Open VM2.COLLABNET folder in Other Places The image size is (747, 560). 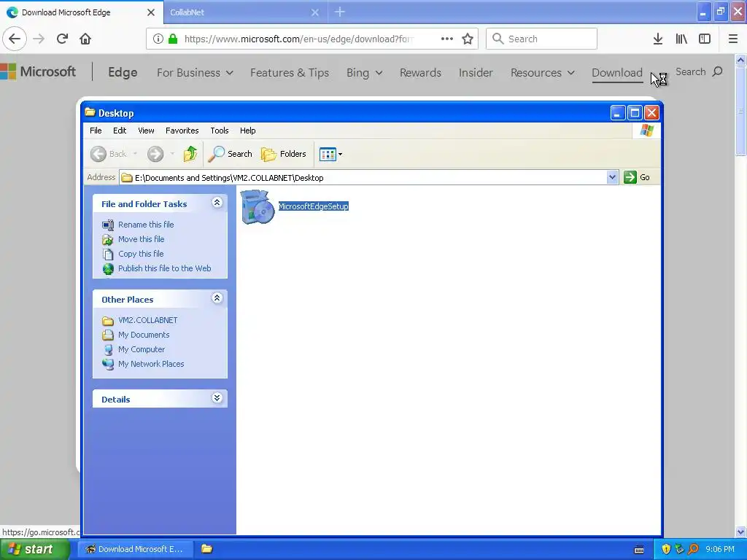[147, 320]
